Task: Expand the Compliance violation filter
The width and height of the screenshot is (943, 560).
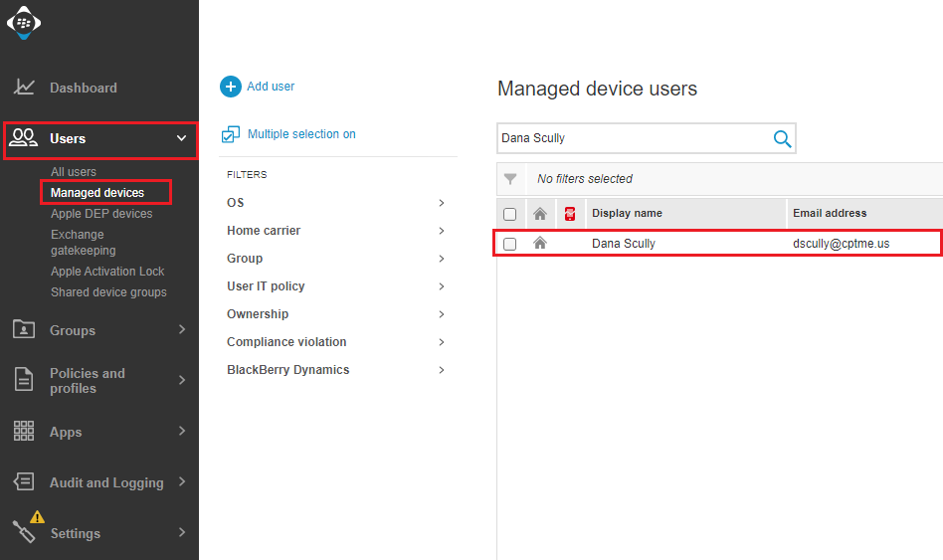Action: coord(336,341)
